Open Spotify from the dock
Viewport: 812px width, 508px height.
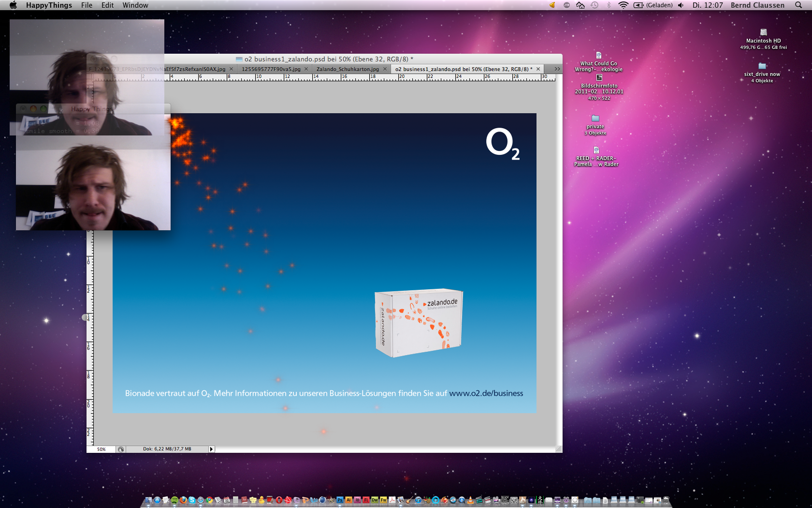pos(174,500)
